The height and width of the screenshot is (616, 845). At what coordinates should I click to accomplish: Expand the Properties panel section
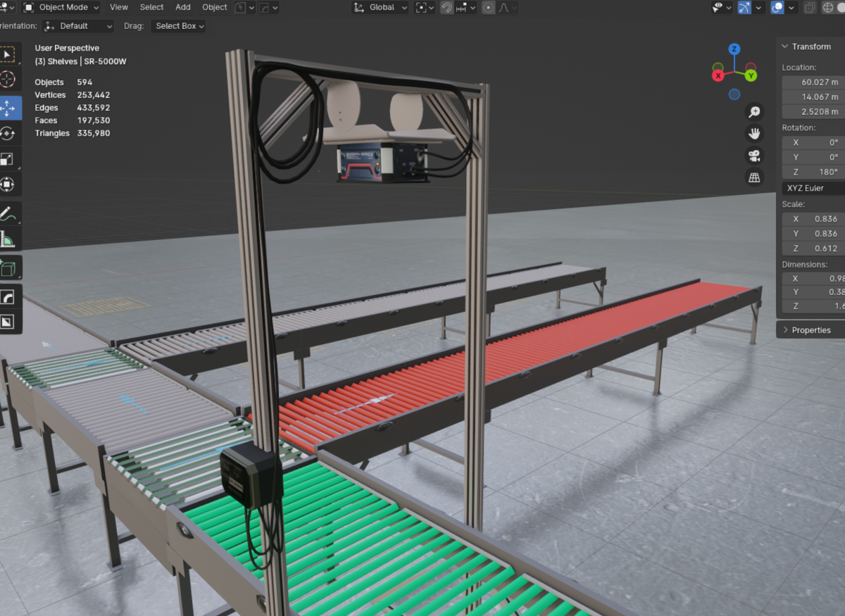810,330
